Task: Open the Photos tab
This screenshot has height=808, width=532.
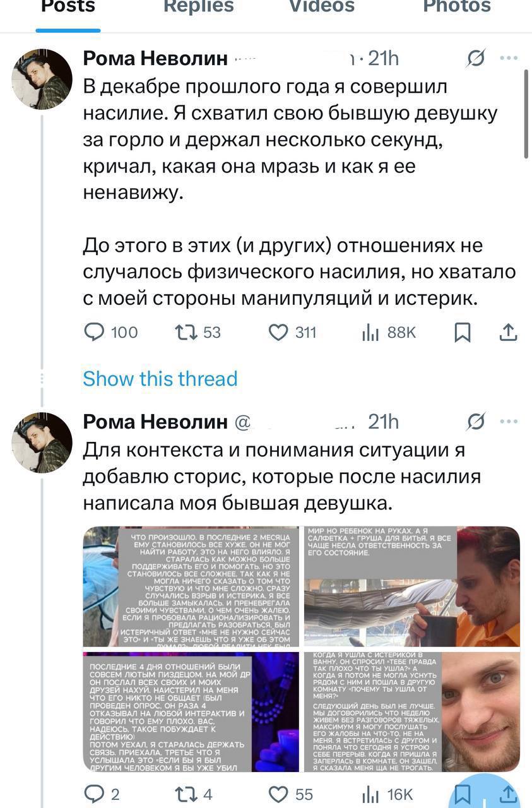Action: tap(457, 8)
